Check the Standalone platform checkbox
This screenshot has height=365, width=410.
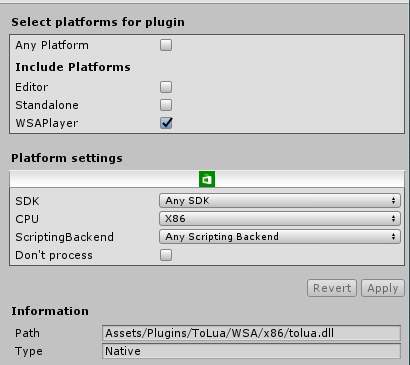click(x=166, y=105)
